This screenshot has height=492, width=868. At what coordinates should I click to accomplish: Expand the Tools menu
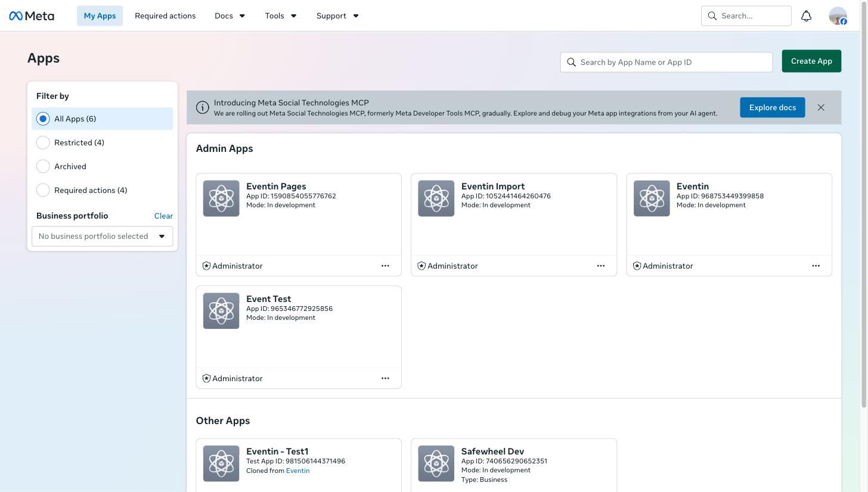point(281,16)
